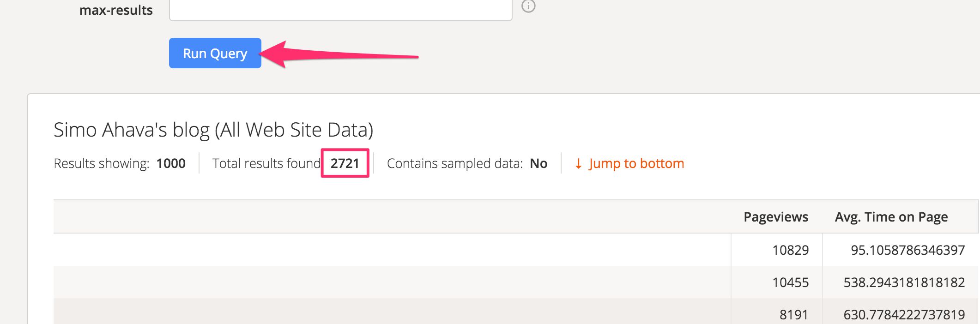
Task: Click the Total results found label
Action: 266,163
